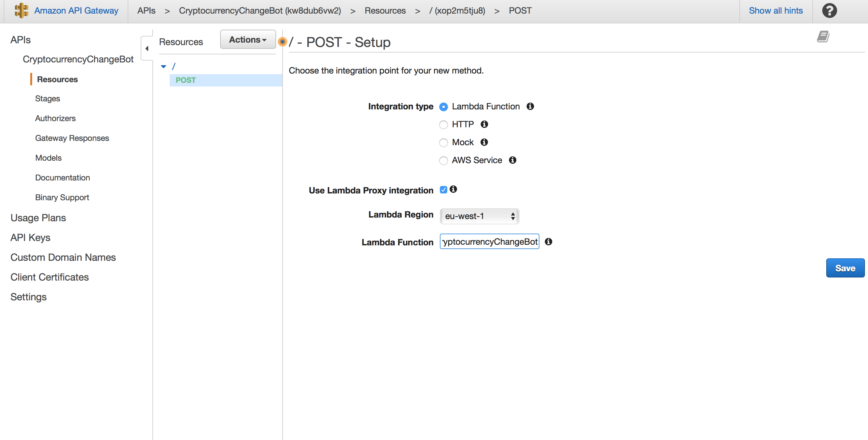The width and height of the screenshot is (868, 440).
Task: Go to Usage Plans
Action: click(38, 218)
